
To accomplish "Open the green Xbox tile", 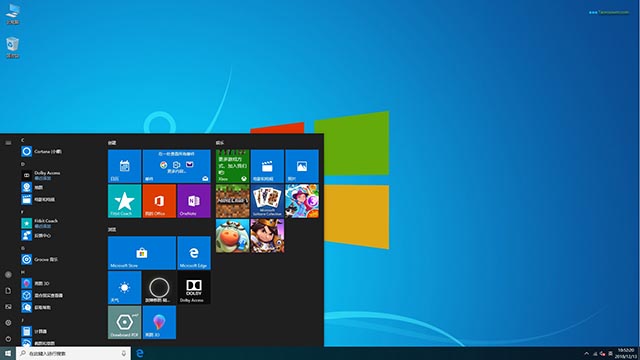I will pos(233,166).
